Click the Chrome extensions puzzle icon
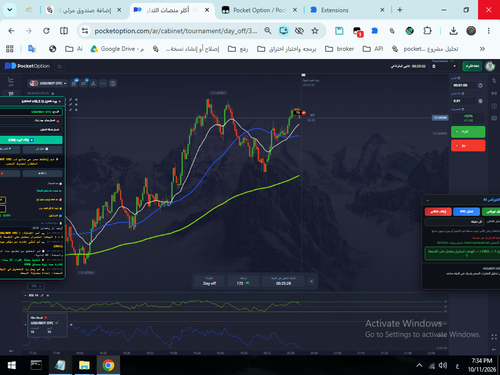 (x=427, y=31)
